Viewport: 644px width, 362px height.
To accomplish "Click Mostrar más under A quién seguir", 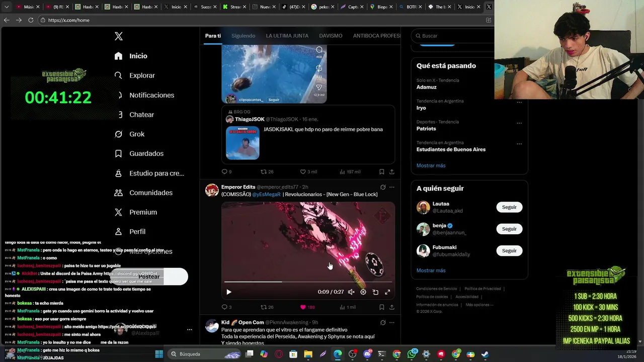I will 431,270.
